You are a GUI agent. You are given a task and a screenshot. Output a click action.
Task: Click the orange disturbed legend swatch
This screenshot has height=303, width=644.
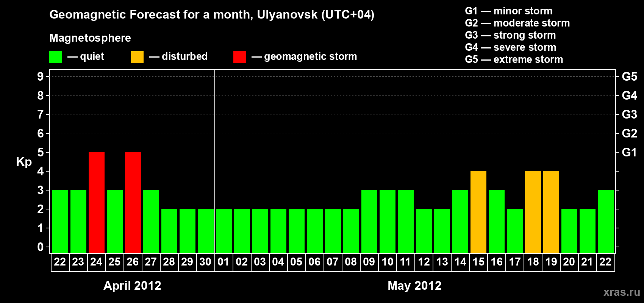click(137, 57)
